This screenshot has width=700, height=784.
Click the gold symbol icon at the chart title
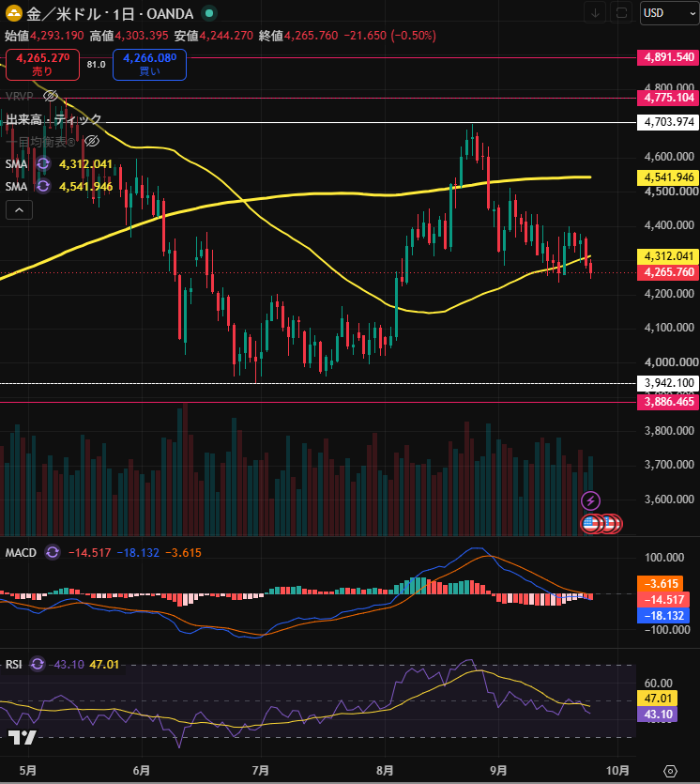[13, 13]
